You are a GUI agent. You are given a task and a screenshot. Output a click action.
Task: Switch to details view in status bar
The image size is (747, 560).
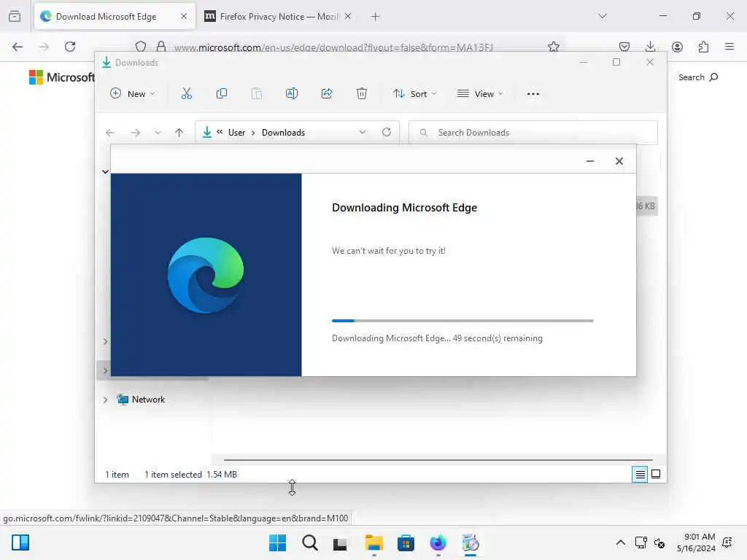coord(640,474)
